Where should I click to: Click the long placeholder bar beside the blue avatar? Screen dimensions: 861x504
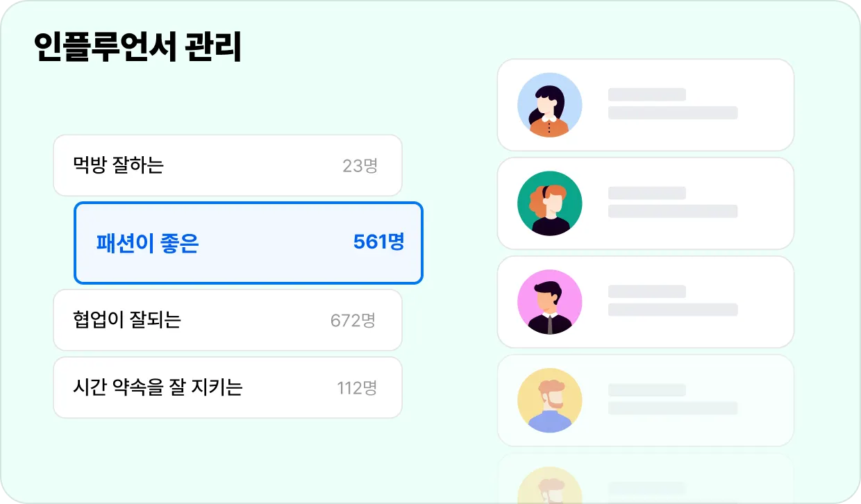coord(673,112)
